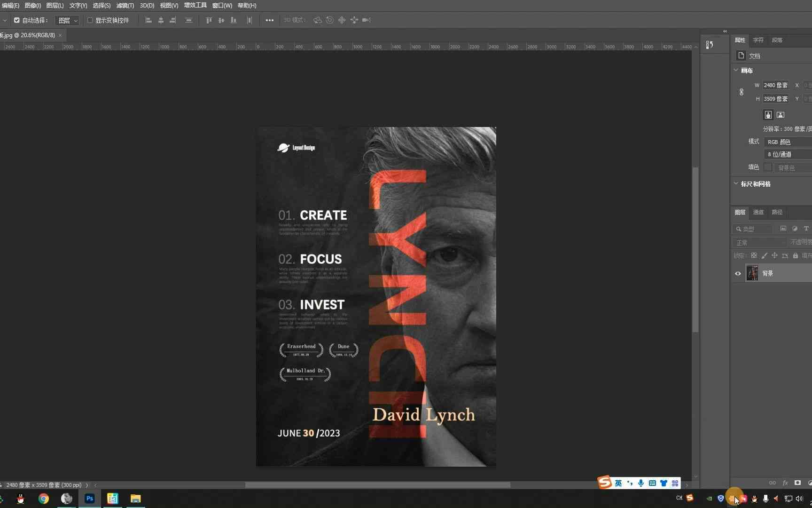
Task: Select 3D orbit camera mode icon
Action: (x=318, y=20)
